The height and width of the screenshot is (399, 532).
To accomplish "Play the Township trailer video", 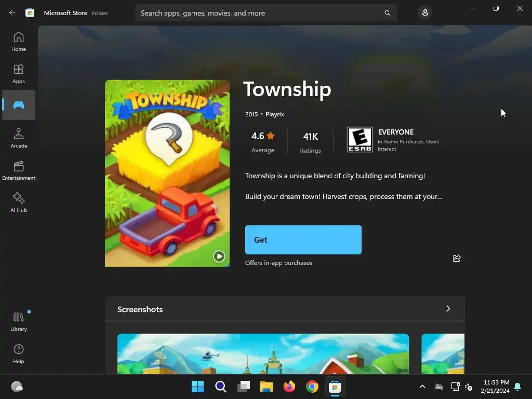I will point(219,256).
